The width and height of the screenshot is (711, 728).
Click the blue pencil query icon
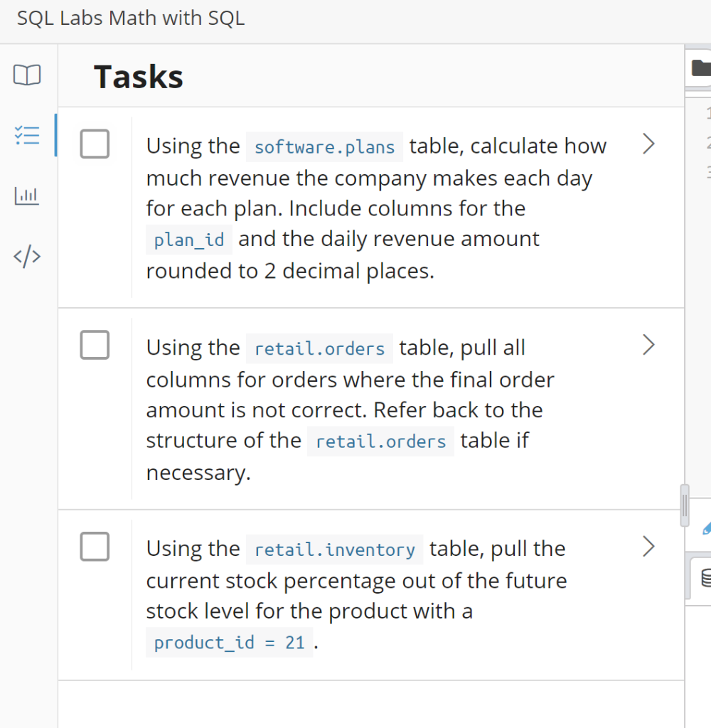pos(706,529)
